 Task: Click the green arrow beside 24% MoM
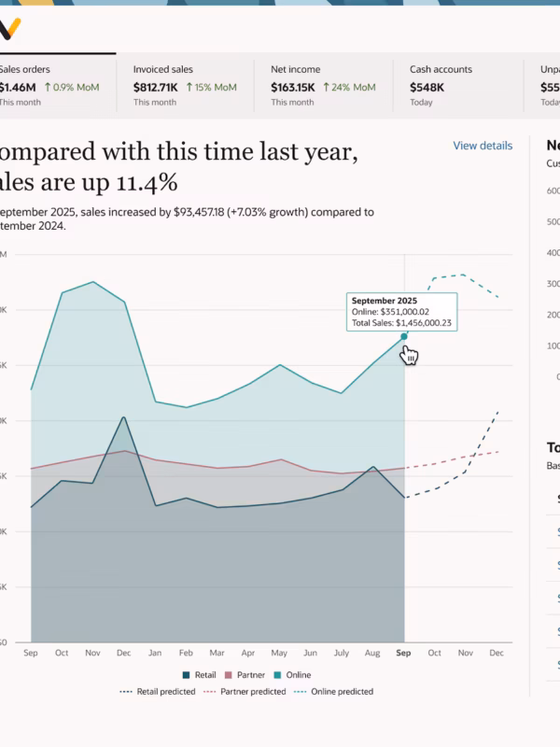326,87
